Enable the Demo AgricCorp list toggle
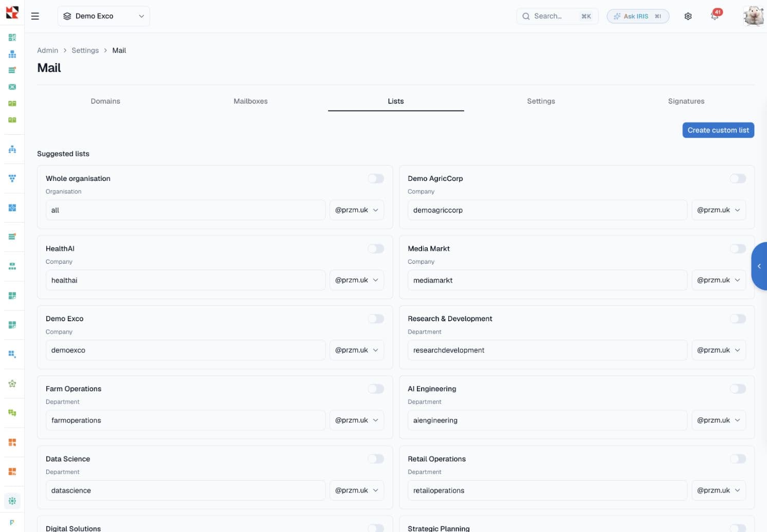767x532 pixels. click(x=738, y=178)
